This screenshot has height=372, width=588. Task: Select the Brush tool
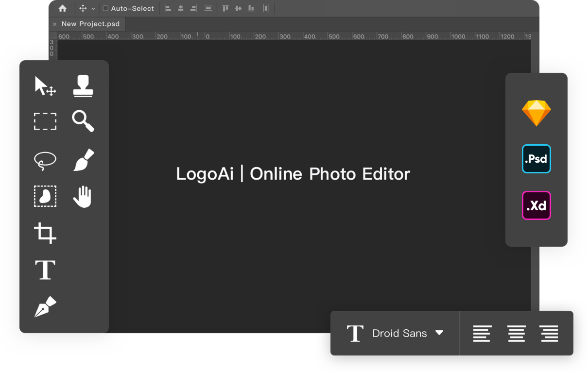pos(83,159)
